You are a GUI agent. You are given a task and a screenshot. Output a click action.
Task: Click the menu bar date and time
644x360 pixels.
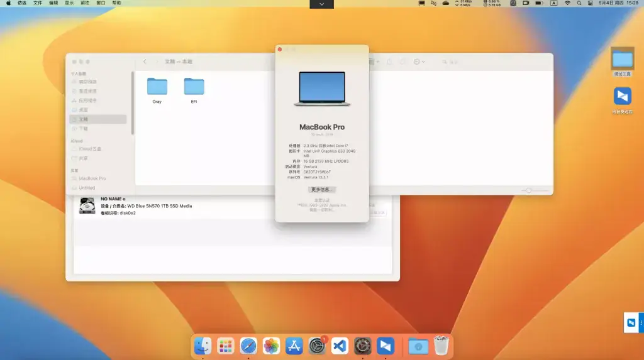click(619, 3)
